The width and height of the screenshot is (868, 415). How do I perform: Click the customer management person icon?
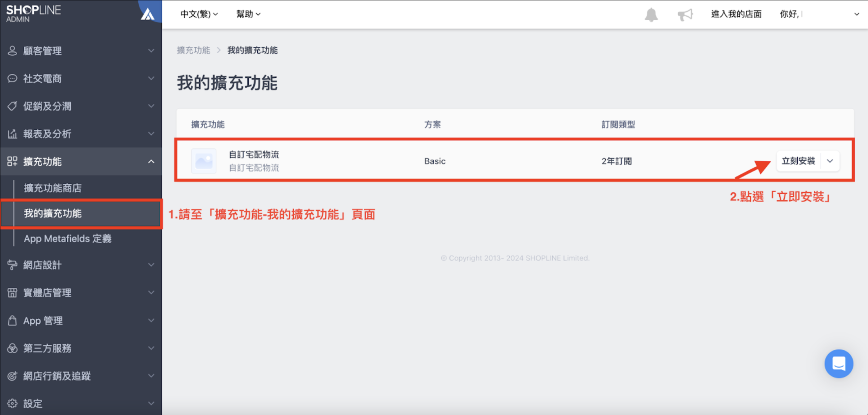(12, 51)
